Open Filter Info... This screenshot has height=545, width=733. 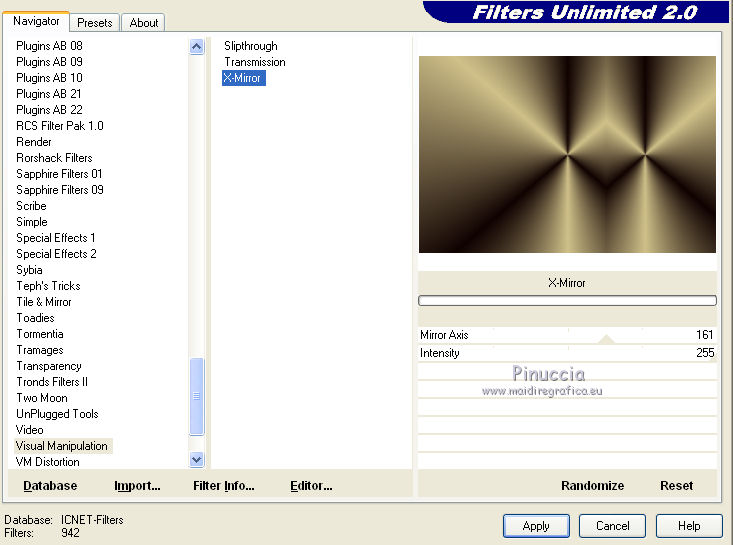223,486
